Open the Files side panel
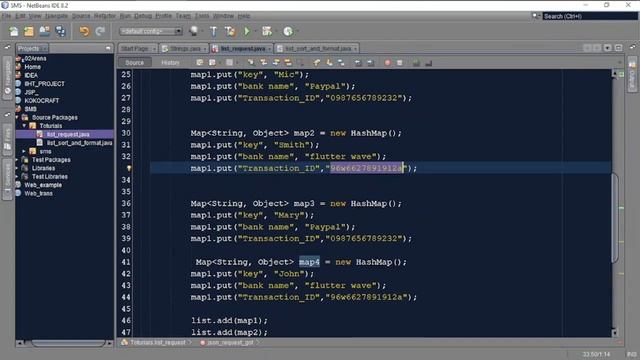Viewport: 640px width, 360px height. click(7, 140)
